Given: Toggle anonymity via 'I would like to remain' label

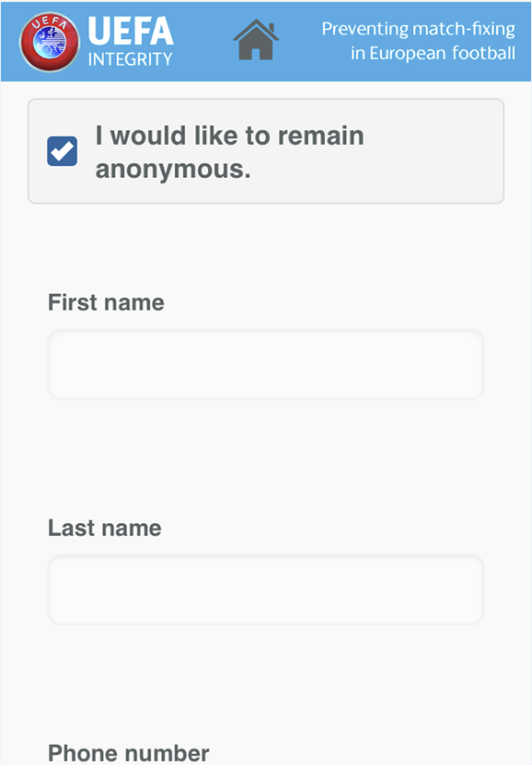Looking at the screenshot, I should coord(229,136).
